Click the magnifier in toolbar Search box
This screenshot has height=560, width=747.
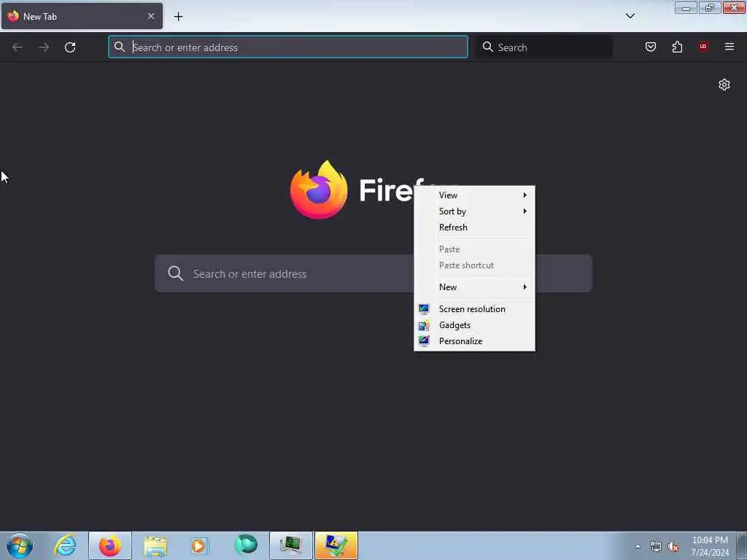[x=488, y=47]
